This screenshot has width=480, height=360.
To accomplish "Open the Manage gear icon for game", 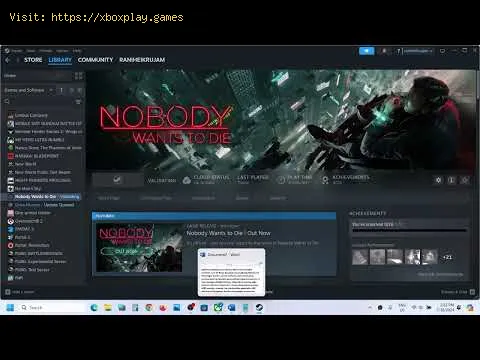I will pyautogui.click(x=438, y=180).
